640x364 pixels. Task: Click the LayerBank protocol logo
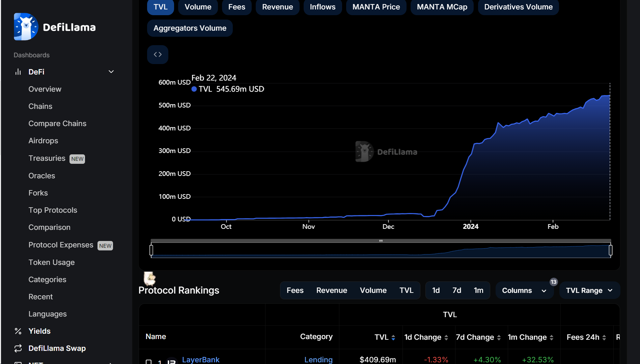point(171,360)
